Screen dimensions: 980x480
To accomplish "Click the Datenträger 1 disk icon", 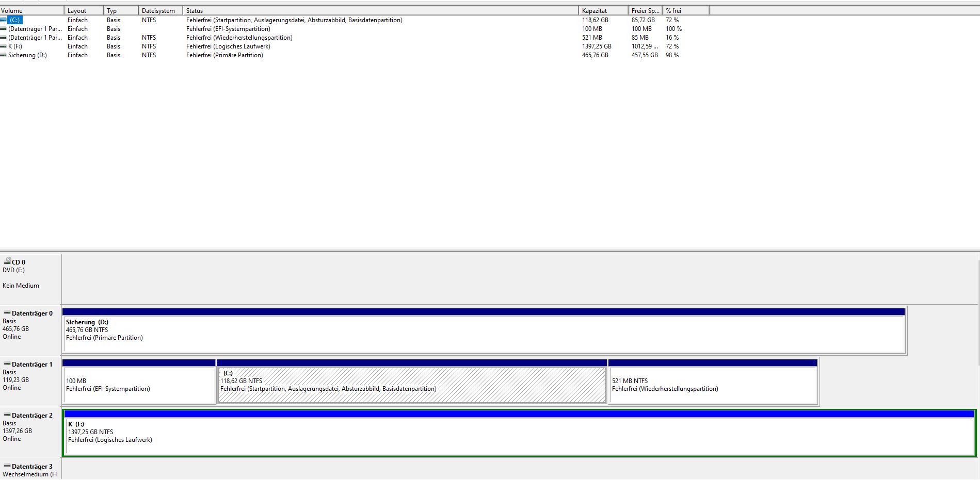I will pyautogui.click(x=7, y=364).
